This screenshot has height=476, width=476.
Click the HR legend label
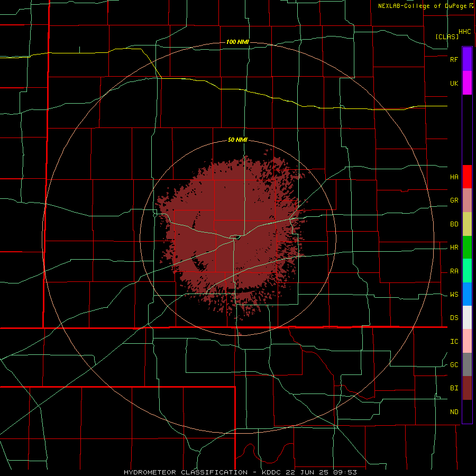454,248
